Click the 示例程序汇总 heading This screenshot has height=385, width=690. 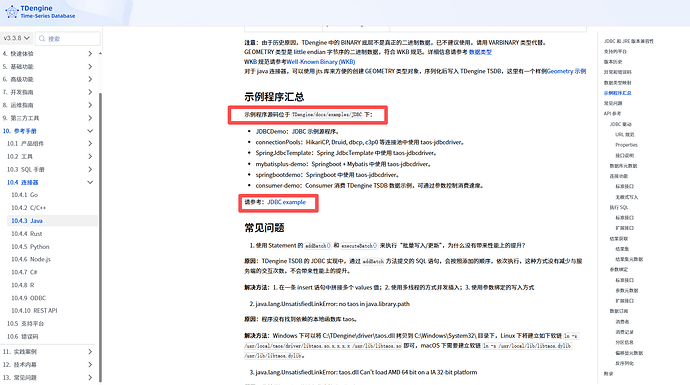tap(274, 97)
